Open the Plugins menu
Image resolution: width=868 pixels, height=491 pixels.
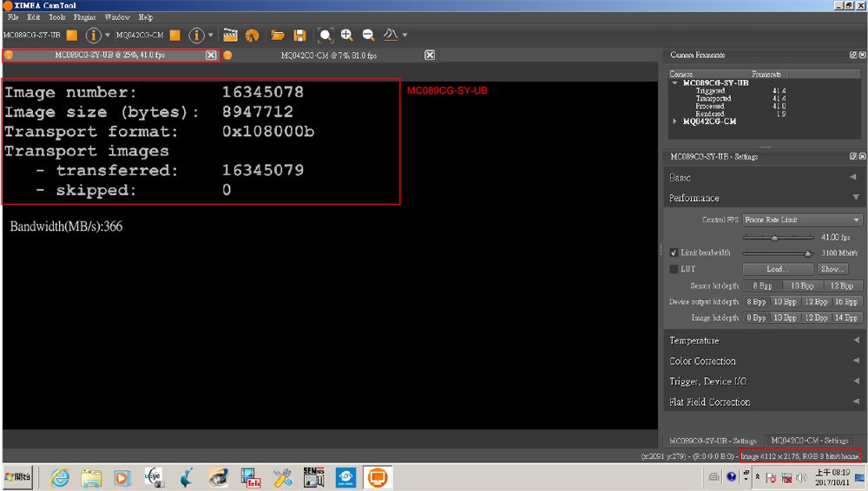84,16
